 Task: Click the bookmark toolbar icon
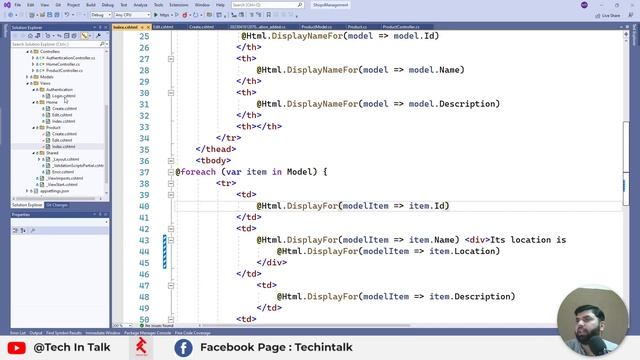[269, 15]
